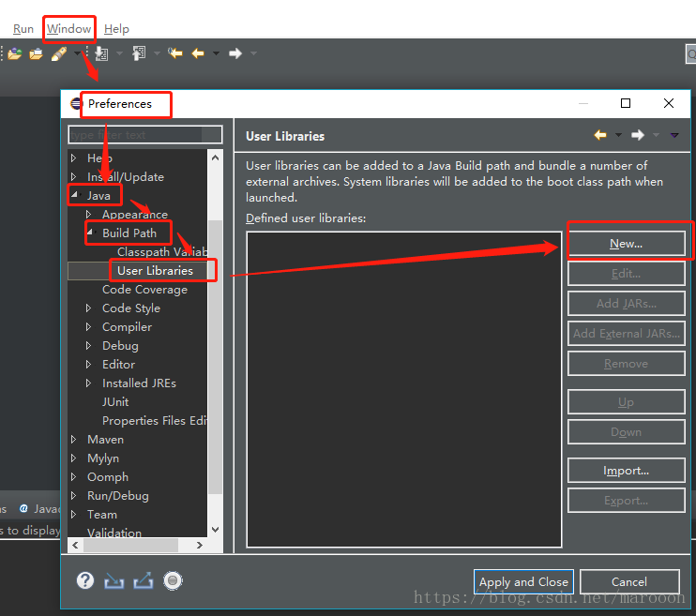Select Classpath Variables tree item
The image size is (696, 616).
coord(162,252)
